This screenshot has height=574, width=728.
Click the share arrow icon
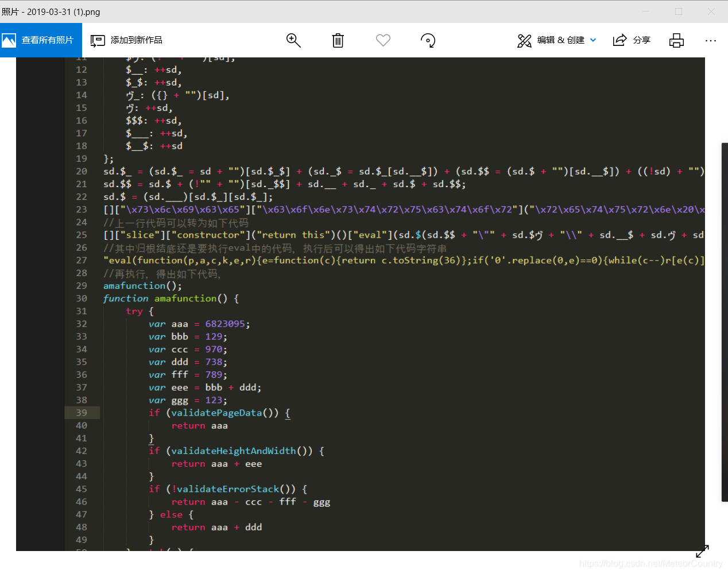619,40
